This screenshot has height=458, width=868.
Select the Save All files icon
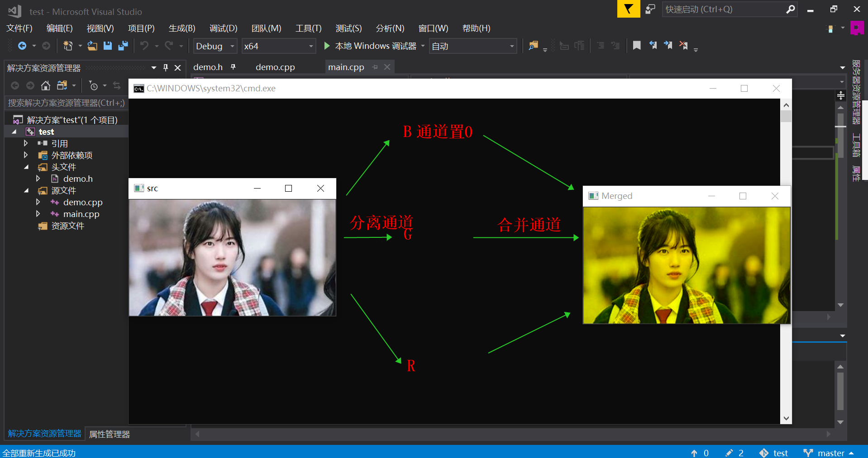point(123,46)
